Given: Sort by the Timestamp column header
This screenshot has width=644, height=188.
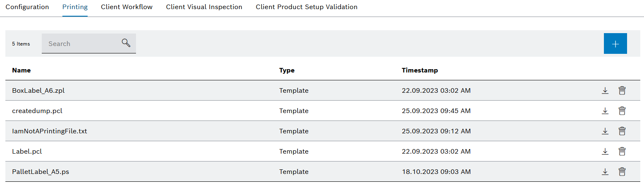Looking at the screenshot, I should 420,70.
